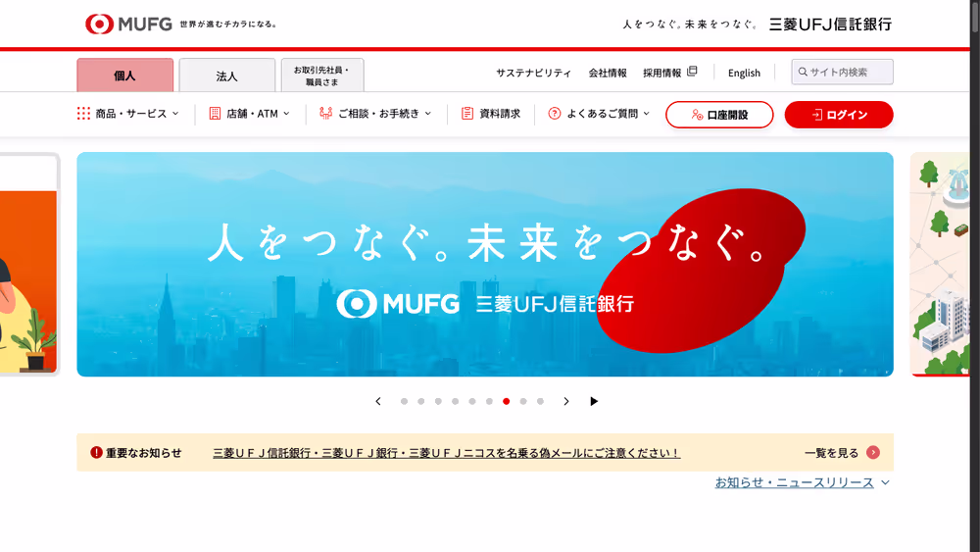
Task: Click the document icon beside 資料請求
Action: [467, 114]
